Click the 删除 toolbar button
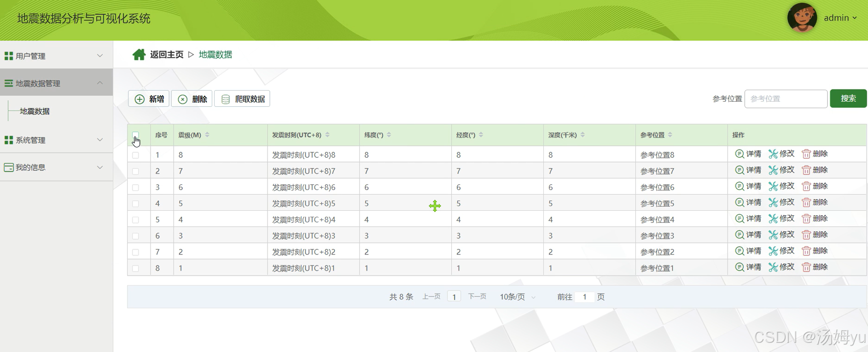The width and height of the screenshot is (868, 352). (192, 99)
